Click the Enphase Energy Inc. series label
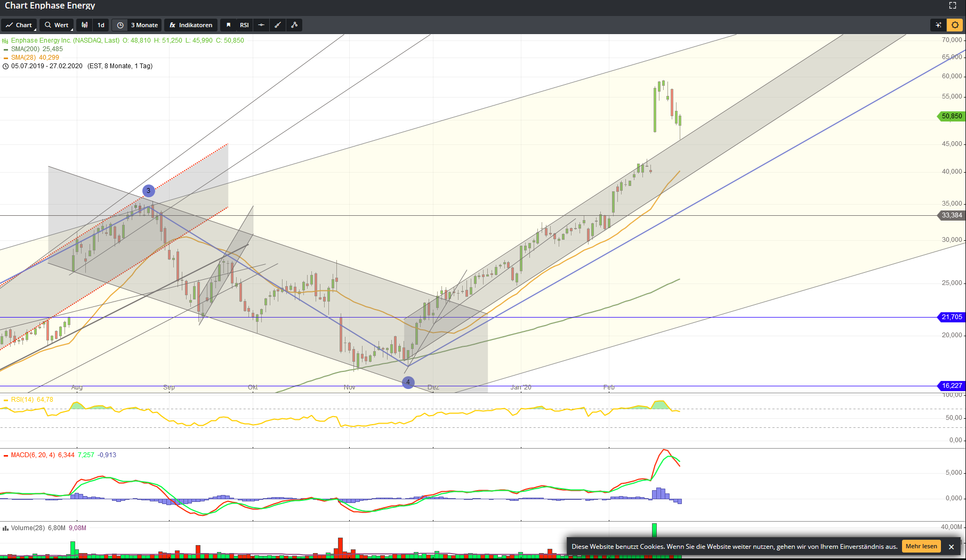Image resolution: width=966 pixels, height=560 pixels. coord(65,40)
